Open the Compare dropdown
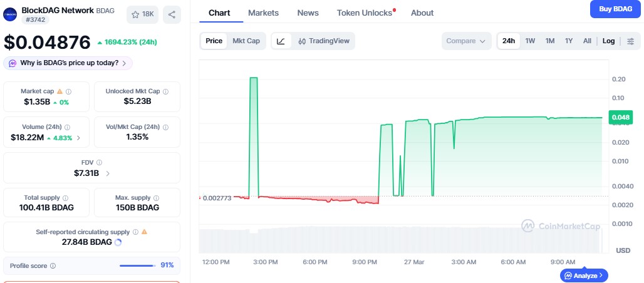This screenshot has width=644, height=283. coord(465,41)
